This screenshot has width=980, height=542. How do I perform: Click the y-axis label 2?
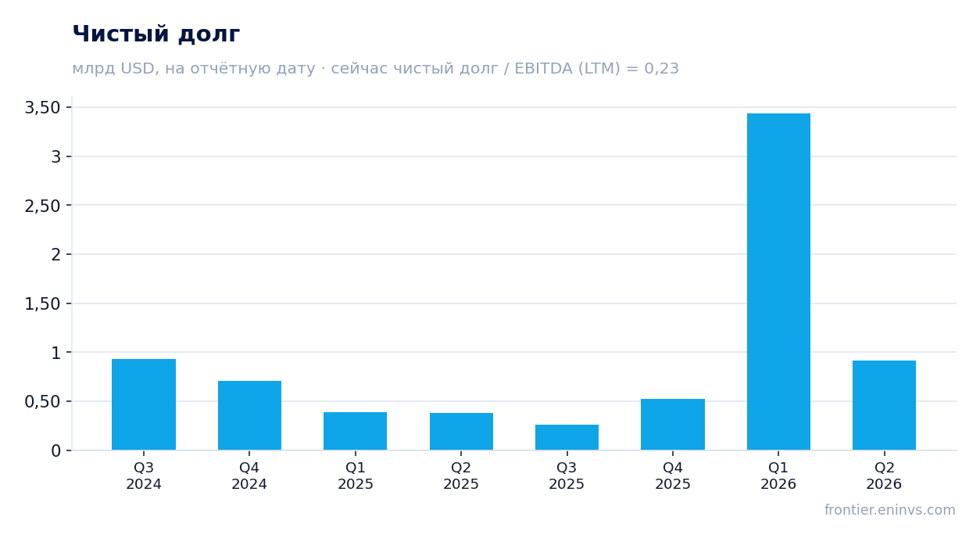(x=55, y=254)
